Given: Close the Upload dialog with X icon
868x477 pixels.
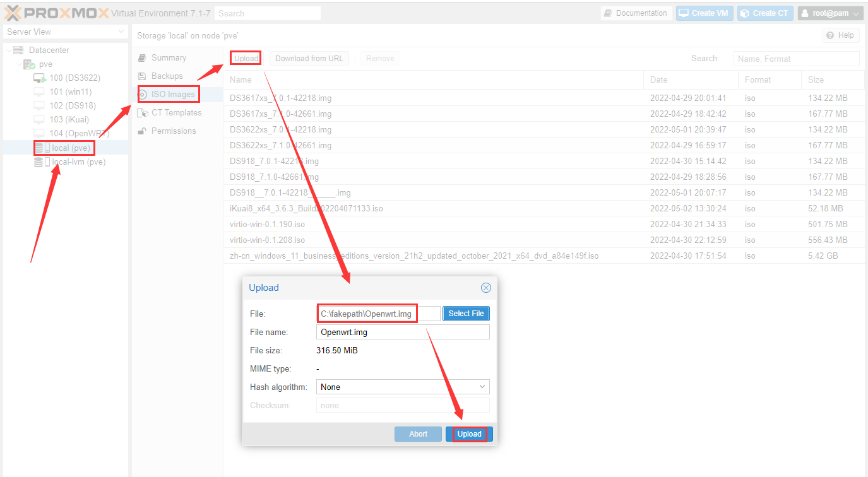Looking at the screenshot, I should (x=485, y=288).
